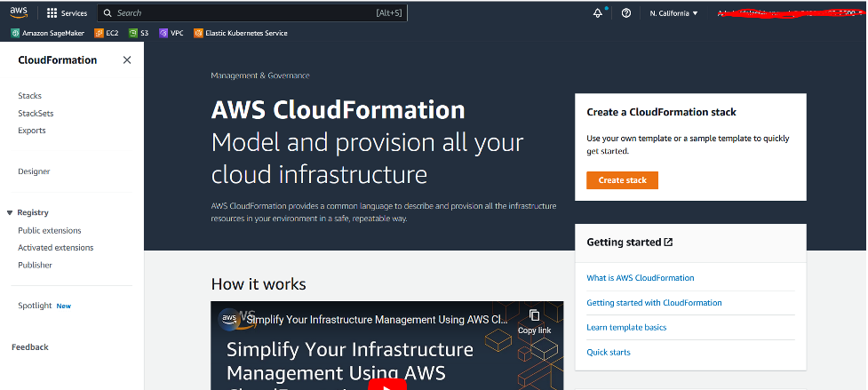This screenshot has height=390, width=868.
Task: Select StackSets in the navigation sidebar
Action: click(x=36, y=114)
